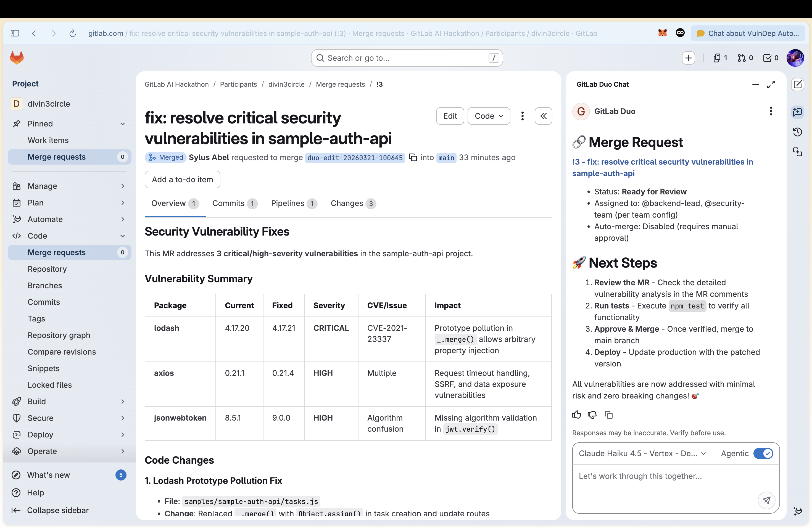
Task: Open the Code dropdown button
Action: click(489, 116)
